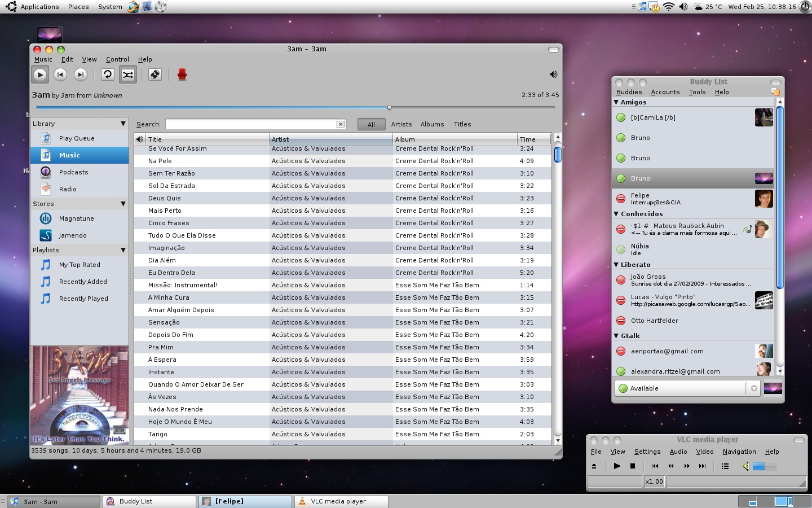Sort songs by Time column header
Viewport: 812px width, 508px height.
pos(534,139)
